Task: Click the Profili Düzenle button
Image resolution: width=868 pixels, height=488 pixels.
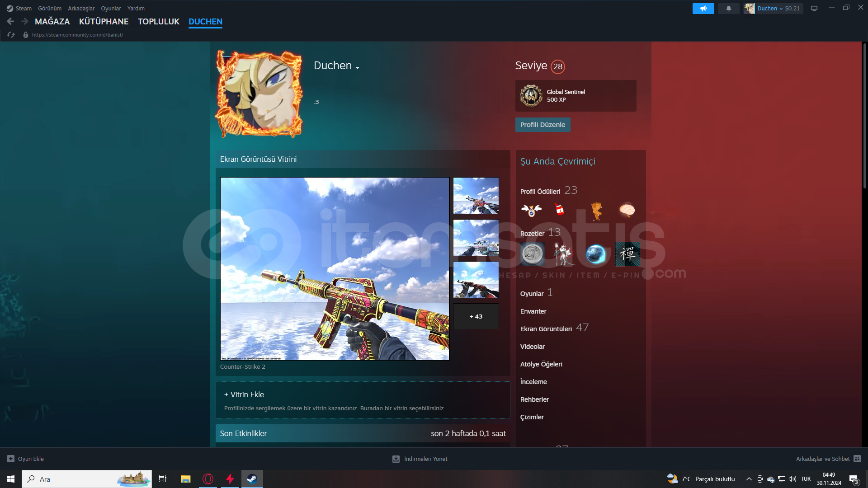Action: pos(542,125)
